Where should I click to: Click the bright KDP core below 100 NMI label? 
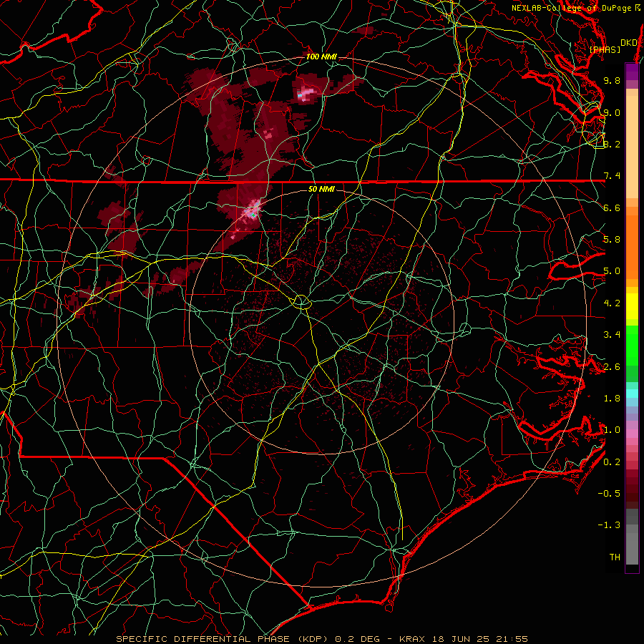[305, 93]
